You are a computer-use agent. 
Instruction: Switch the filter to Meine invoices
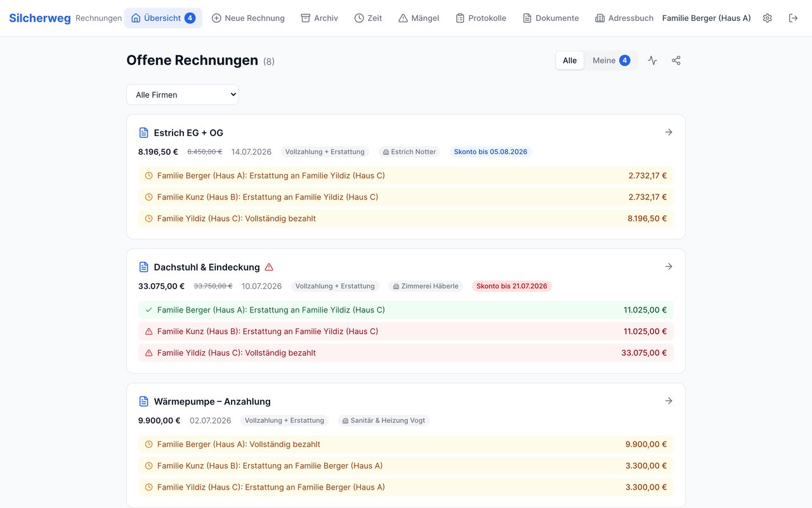point(612,60)
